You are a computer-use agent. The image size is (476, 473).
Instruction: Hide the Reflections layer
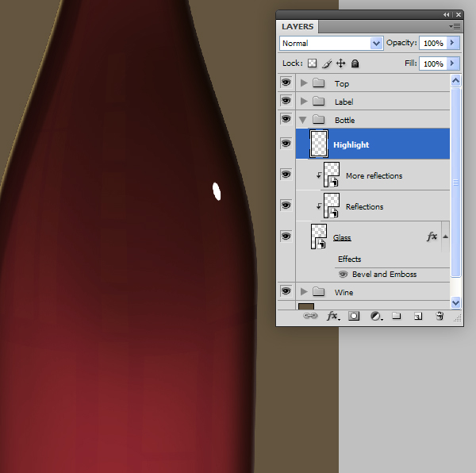(286, 206)
